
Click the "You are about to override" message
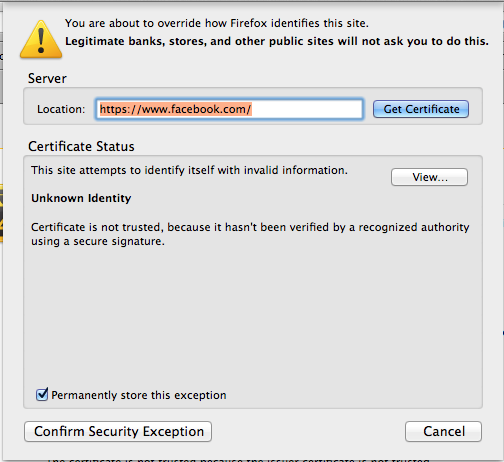pyautogui.click(x=217, y=23)
